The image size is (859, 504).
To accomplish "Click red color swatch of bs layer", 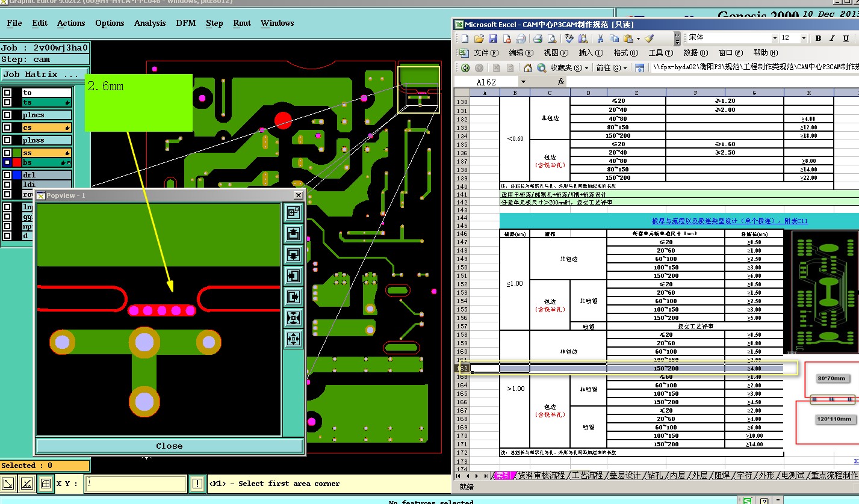I will 16,162.
